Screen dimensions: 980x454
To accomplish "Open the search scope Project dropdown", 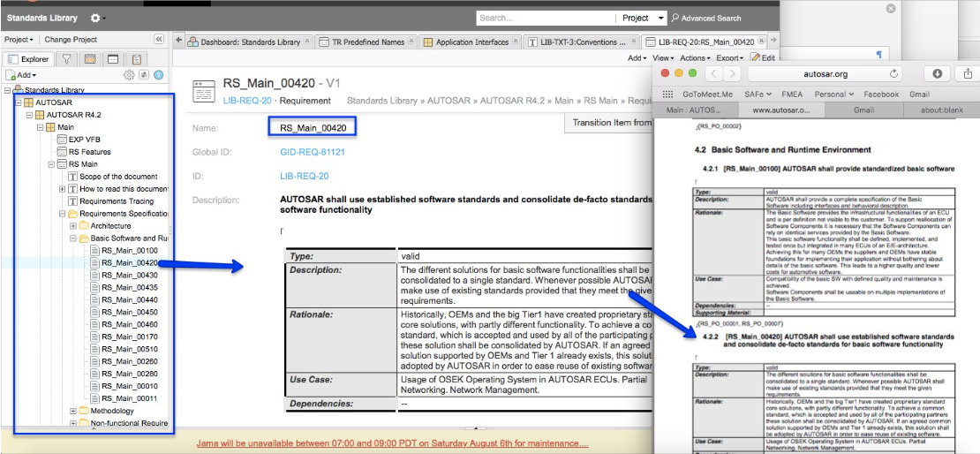I will [643, 19].
